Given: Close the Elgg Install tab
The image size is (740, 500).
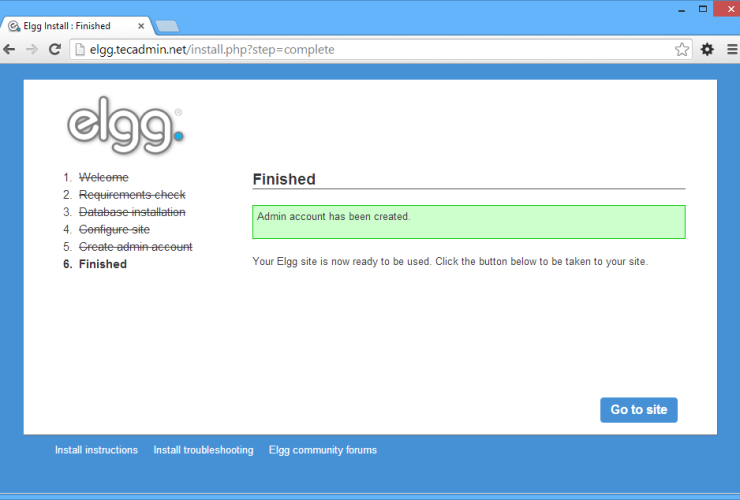Looking at the screenshot, I should [141, 26].
